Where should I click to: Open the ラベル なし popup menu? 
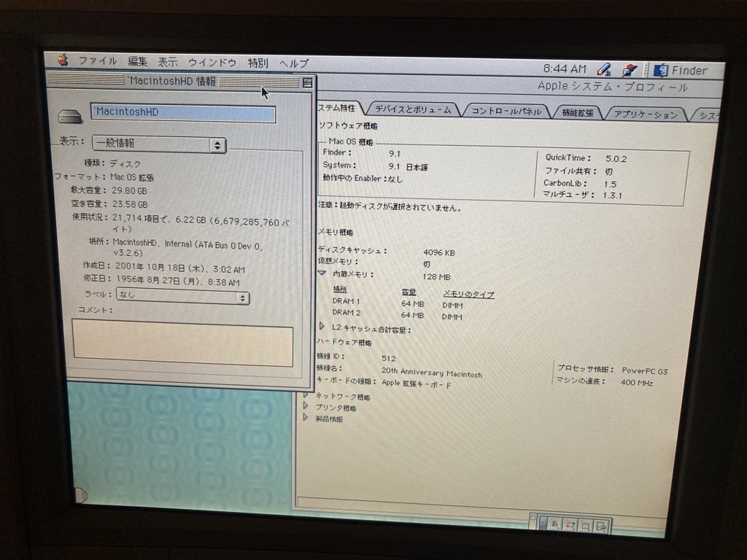(x=183, y=296)
